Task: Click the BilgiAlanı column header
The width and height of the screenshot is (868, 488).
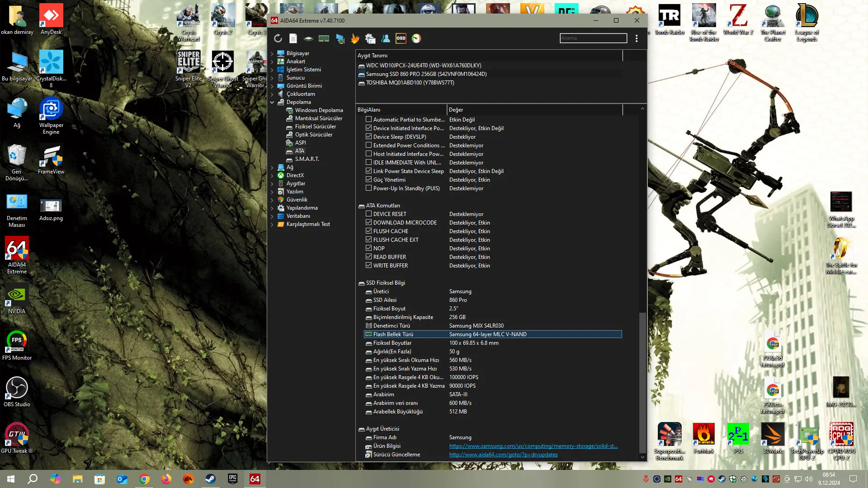Action: point(401,110)
